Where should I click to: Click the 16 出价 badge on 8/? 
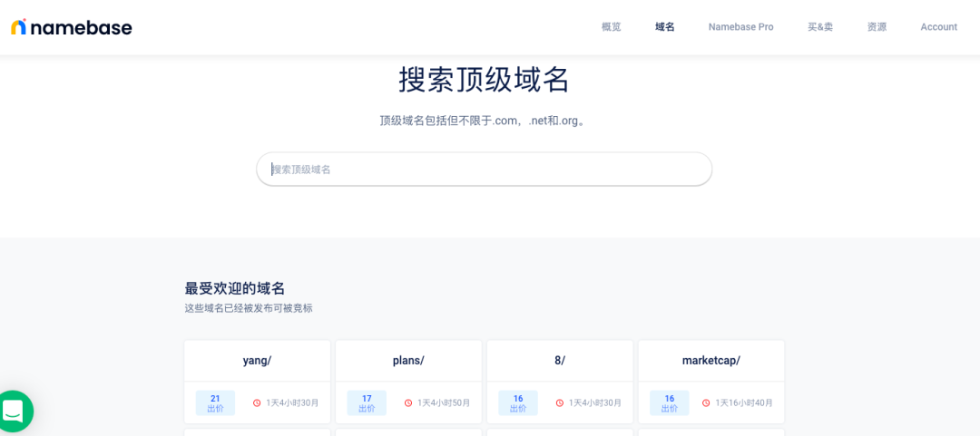(x=518, y=402)
